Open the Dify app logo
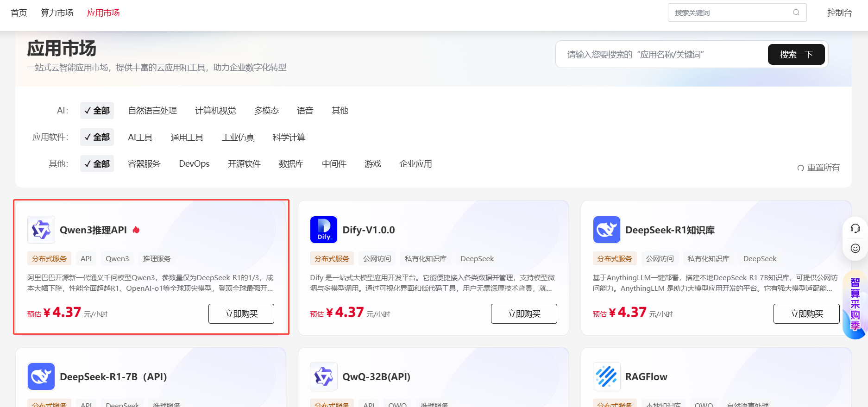This screenshot has width=868, height=407. 324,230
